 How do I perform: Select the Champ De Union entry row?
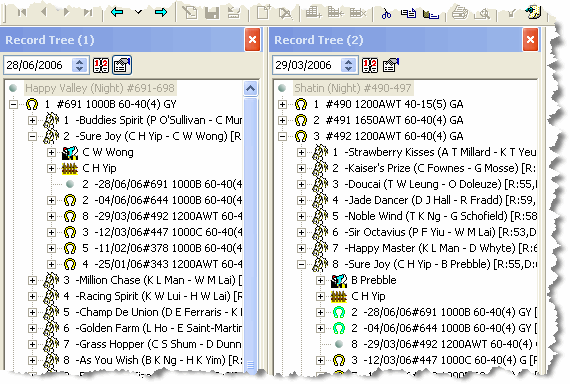(153, 312)
